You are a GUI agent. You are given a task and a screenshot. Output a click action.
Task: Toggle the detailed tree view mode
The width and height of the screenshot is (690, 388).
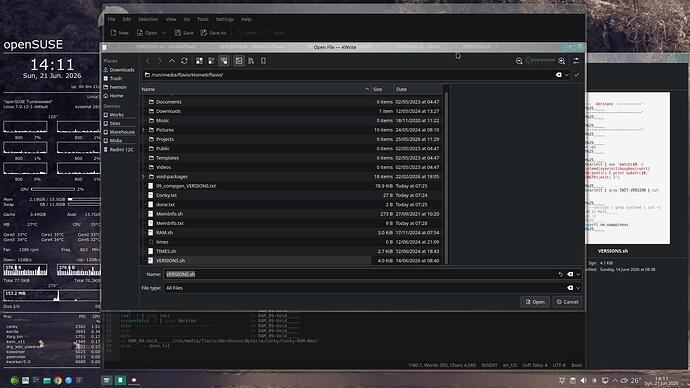[224, 61]
